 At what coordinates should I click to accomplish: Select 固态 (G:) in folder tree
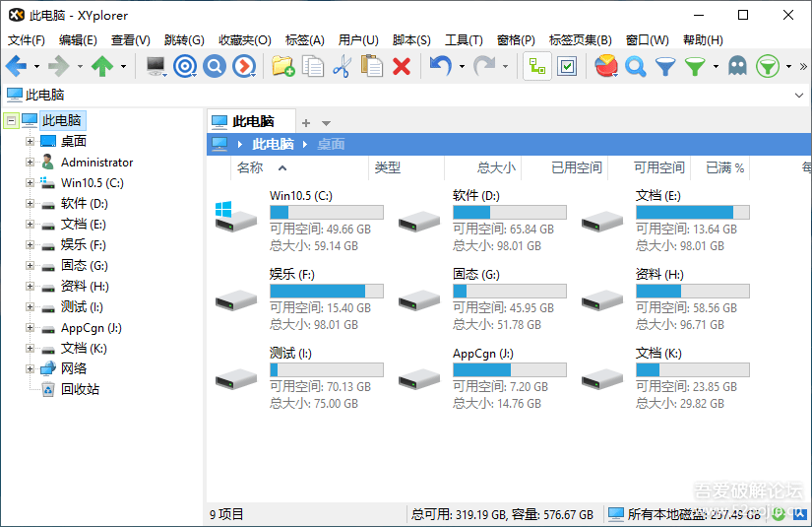tap(85, 266)
